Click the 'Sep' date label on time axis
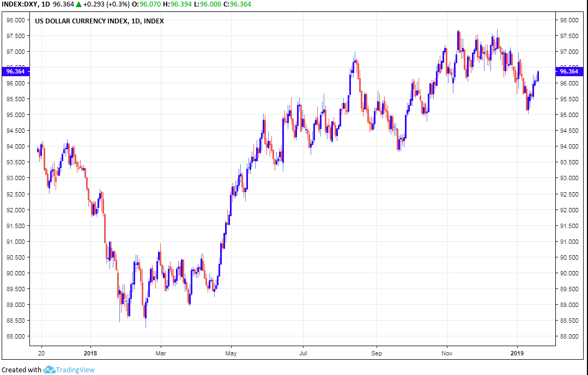588x375 pixels. point(375,352)
